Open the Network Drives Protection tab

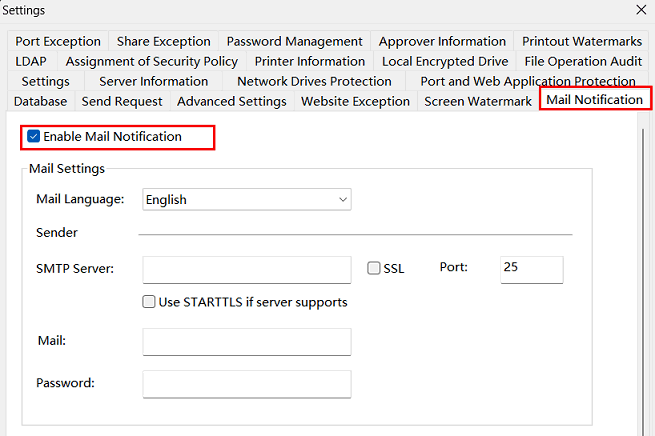(x=314, y=81)
